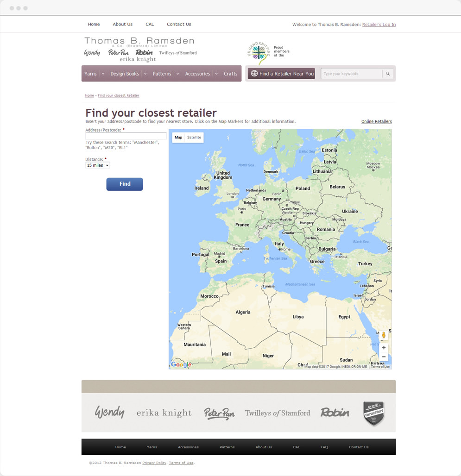Switch map to Map view

[x=178, y=137]
